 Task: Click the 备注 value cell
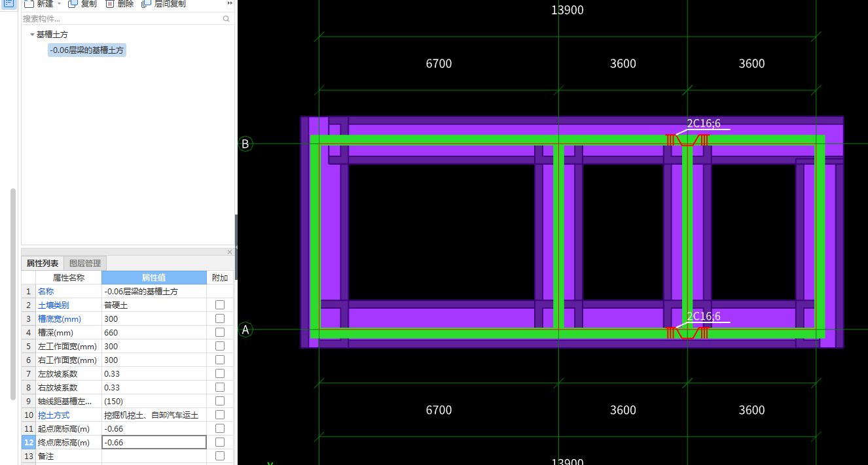pos(154,456)
